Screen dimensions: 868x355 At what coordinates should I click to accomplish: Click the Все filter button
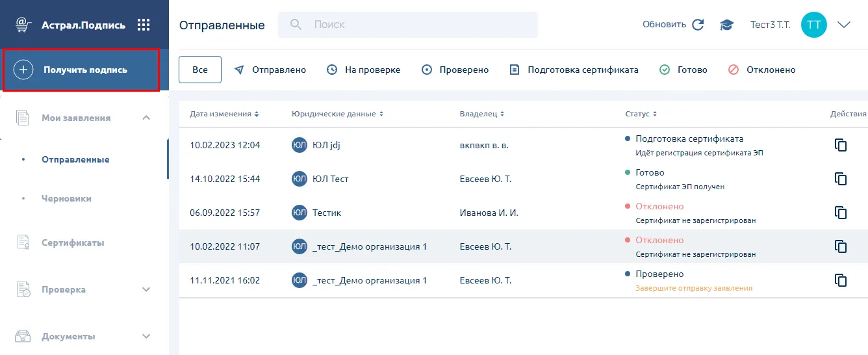(x=200, y=70)
